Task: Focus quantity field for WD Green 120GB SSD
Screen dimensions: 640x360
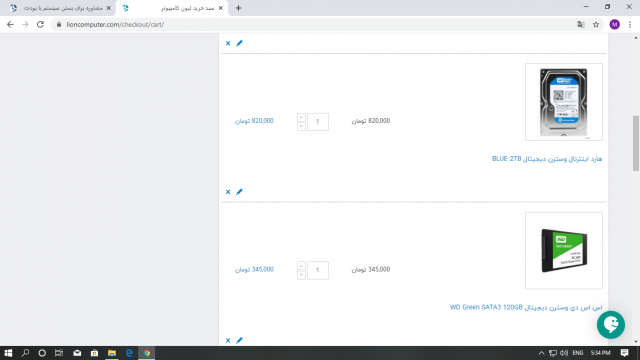Action: click(318, 270)
